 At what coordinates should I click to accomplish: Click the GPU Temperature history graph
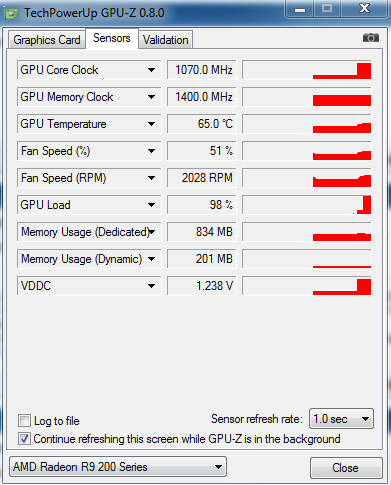307,124
